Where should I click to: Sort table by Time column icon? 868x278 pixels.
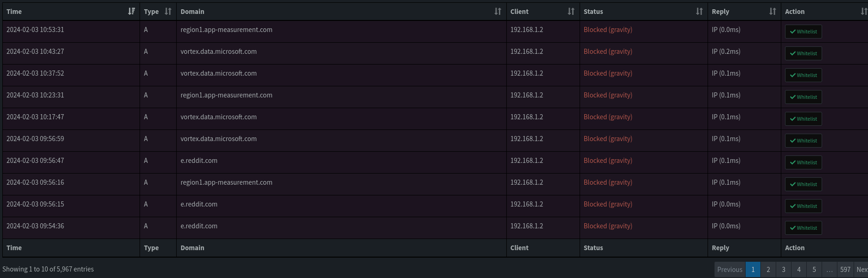132,12
